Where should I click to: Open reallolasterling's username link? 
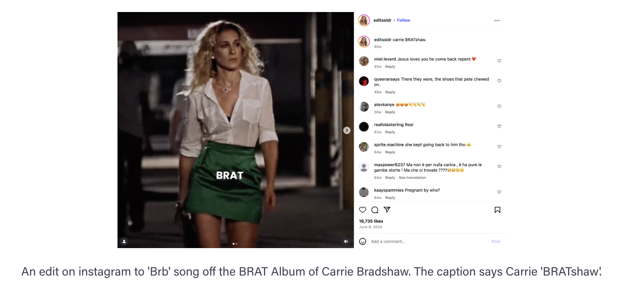[x=389, y=125]
